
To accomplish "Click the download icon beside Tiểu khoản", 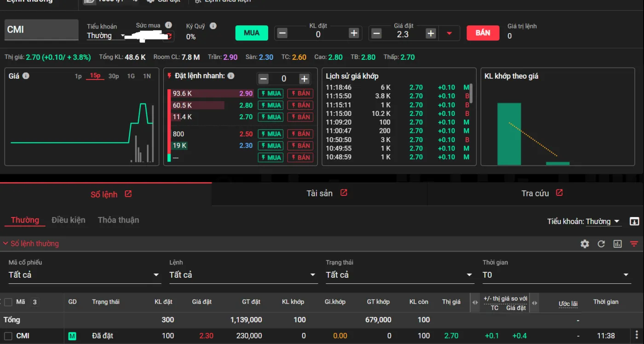I will [634, 222].
